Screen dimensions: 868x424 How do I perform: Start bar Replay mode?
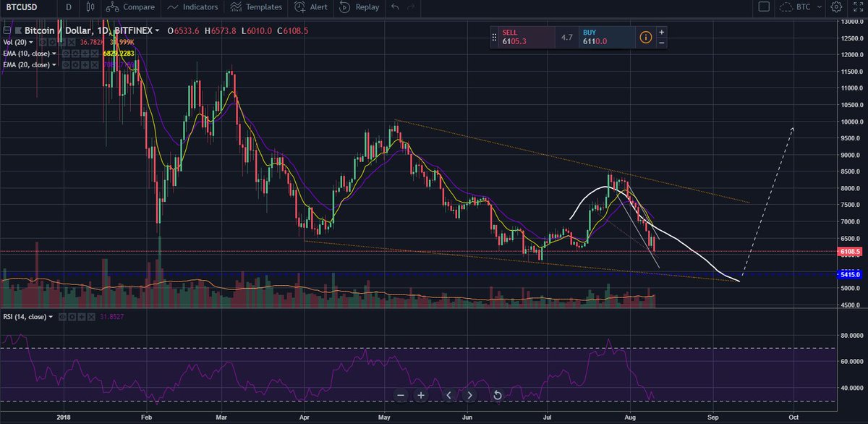(x=359, y=8)
